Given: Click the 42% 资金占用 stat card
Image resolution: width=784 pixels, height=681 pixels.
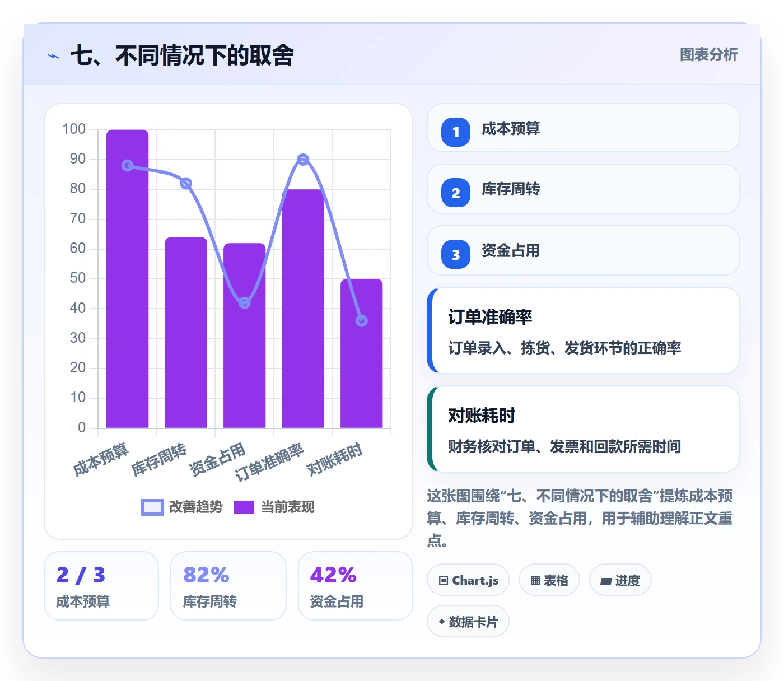Looking at the screenshot, I should 356,586.
